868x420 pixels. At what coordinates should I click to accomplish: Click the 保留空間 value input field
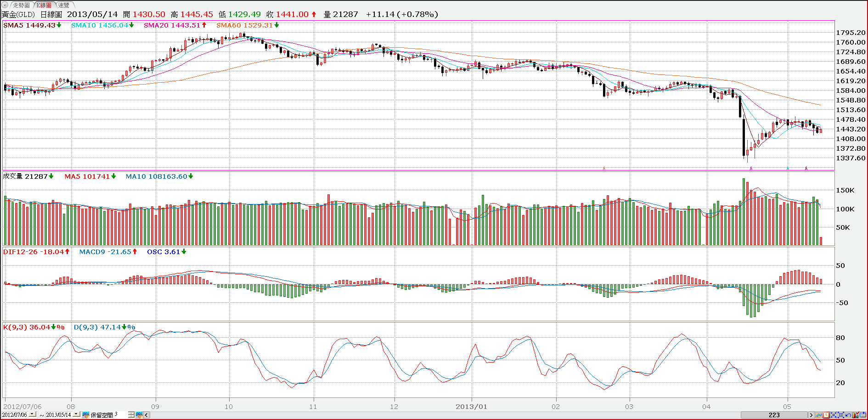[x=120, y=415]
